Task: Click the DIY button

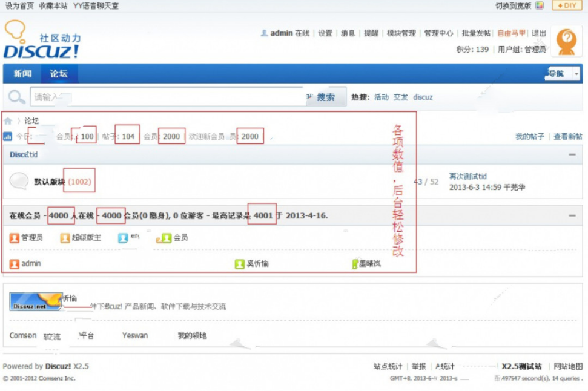Action: point(567,5)
